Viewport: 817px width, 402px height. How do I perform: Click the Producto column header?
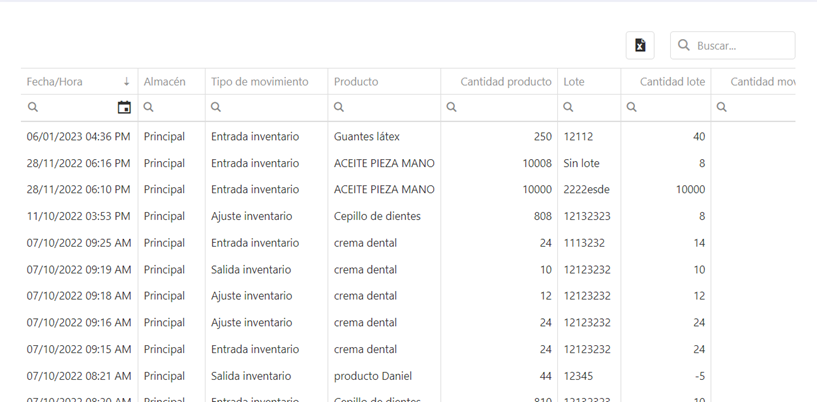tap(356, 82)
